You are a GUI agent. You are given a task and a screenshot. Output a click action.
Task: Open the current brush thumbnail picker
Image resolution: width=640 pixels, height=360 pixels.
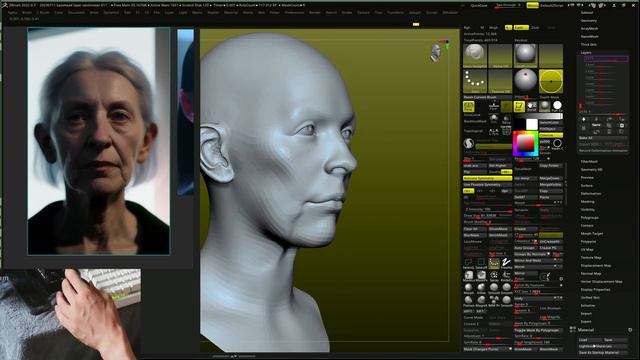[x=475, y=55]
